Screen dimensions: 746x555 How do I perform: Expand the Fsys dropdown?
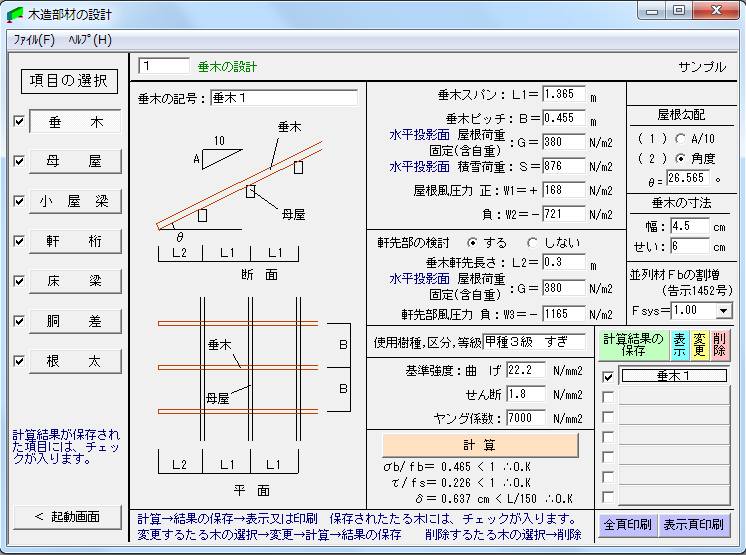723,311
